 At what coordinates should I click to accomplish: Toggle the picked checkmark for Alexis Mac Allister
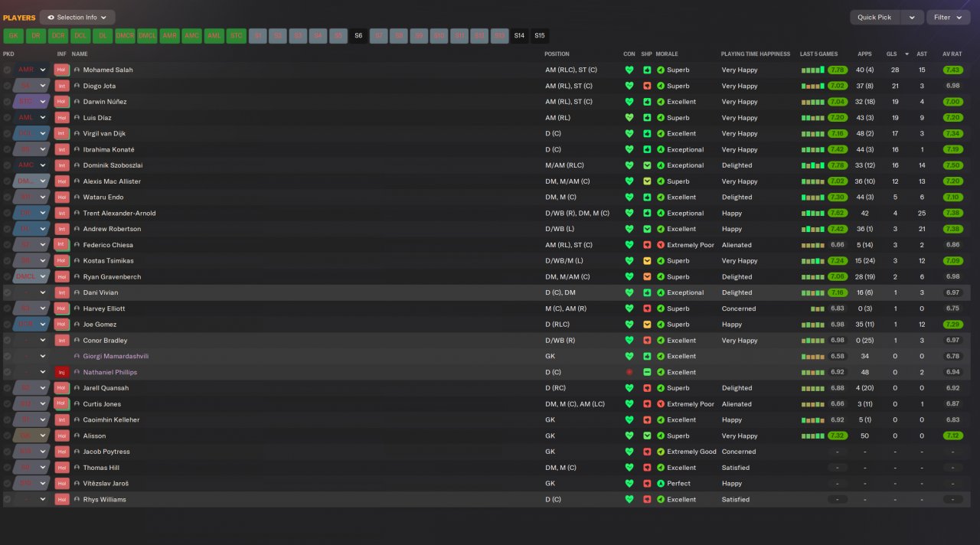(x=8, y=181)
